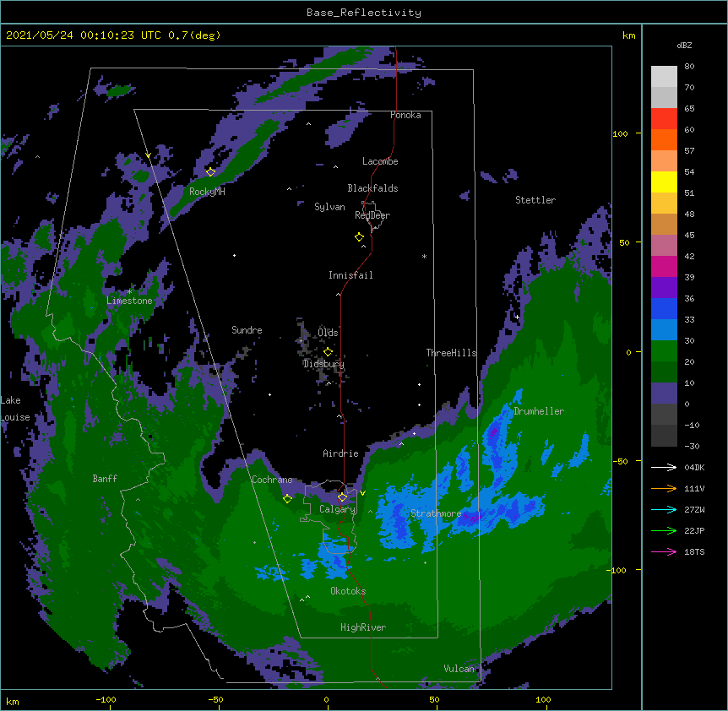The width and height of the screenshot is (728, 711).
Task: Click the Okotoks city label
Action: [x=348, y=591]
